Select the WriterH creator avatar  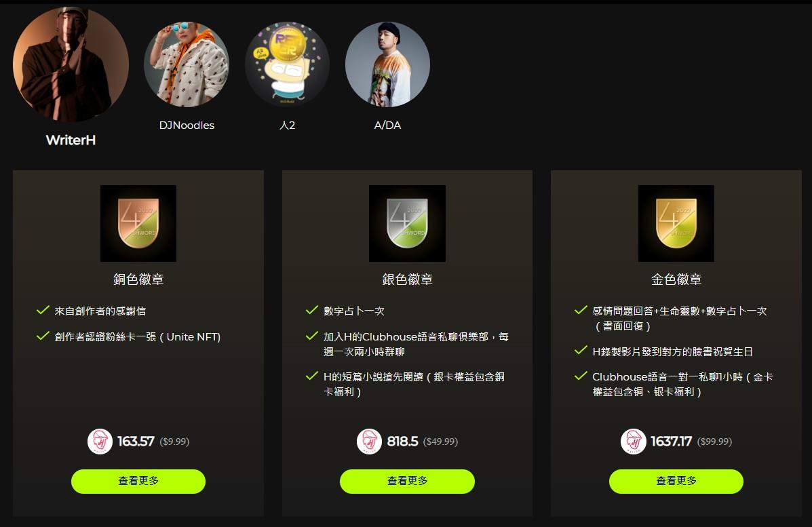[x=71, y=64]
